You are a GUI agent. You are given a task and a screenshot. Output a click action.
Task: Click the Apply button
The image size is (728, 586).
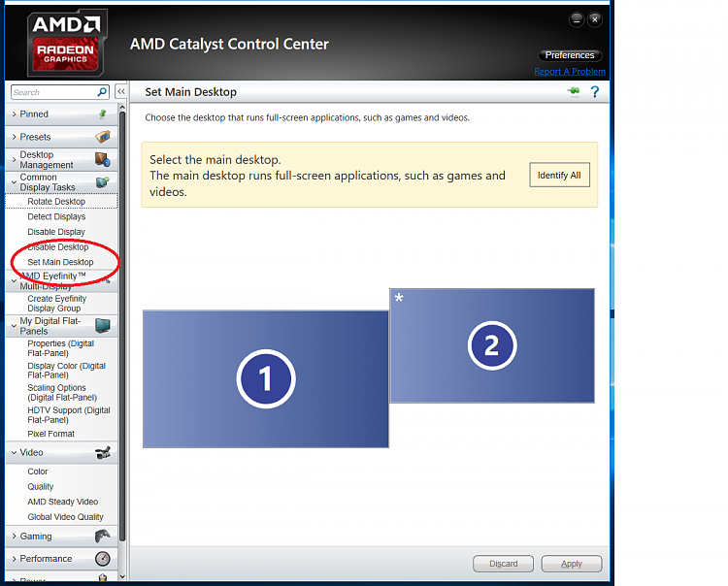[x=572, y=564]
